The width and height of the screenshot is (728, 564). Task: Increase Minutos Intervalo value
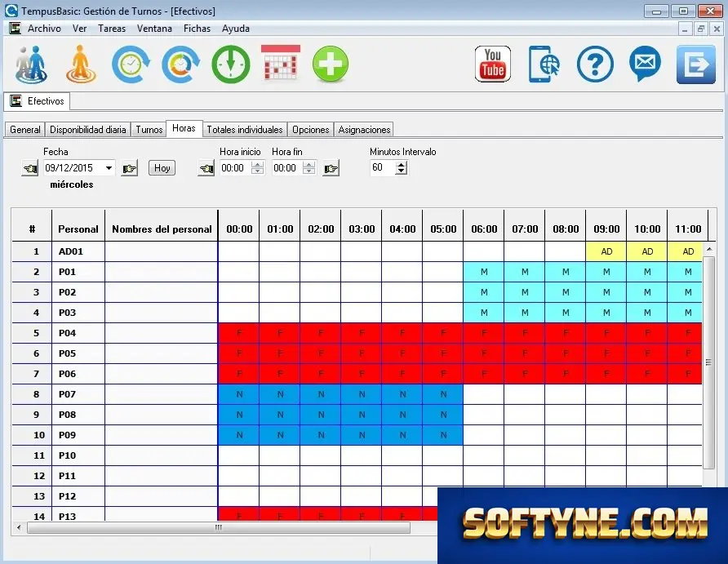[402, 164]
